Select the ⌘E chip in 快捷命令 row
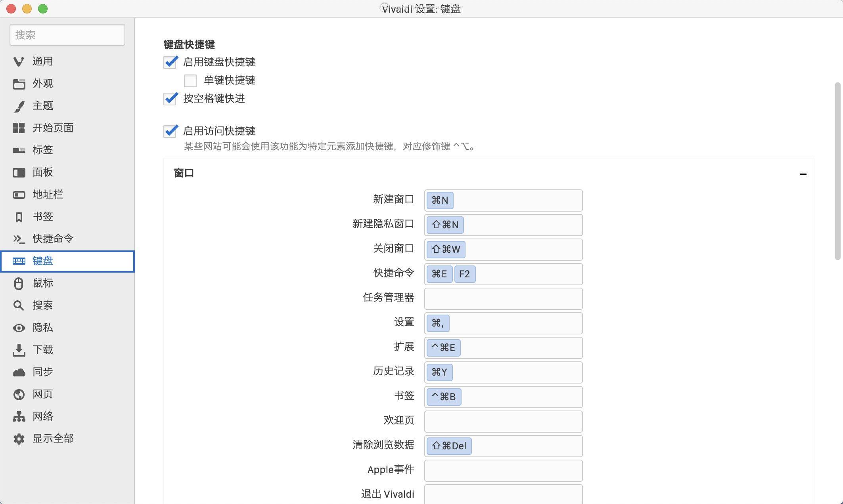Viewport: 843px width, 504px height. [x=439, y=274]
